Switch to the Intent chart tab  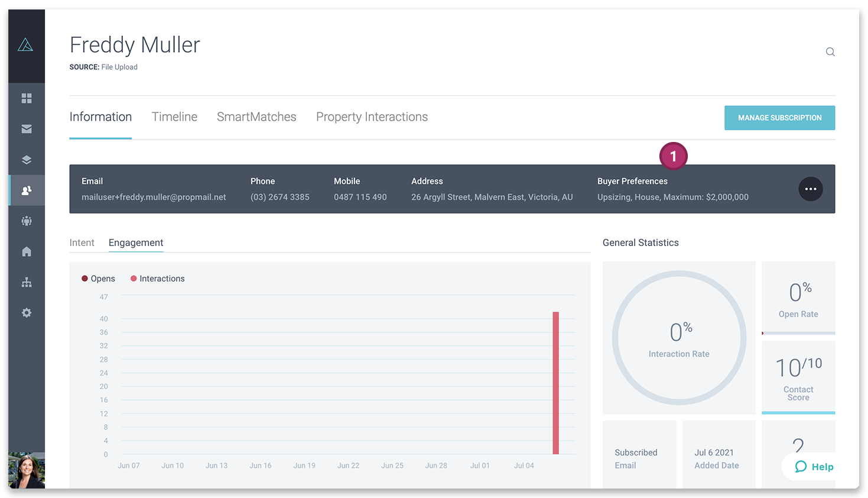82,242
